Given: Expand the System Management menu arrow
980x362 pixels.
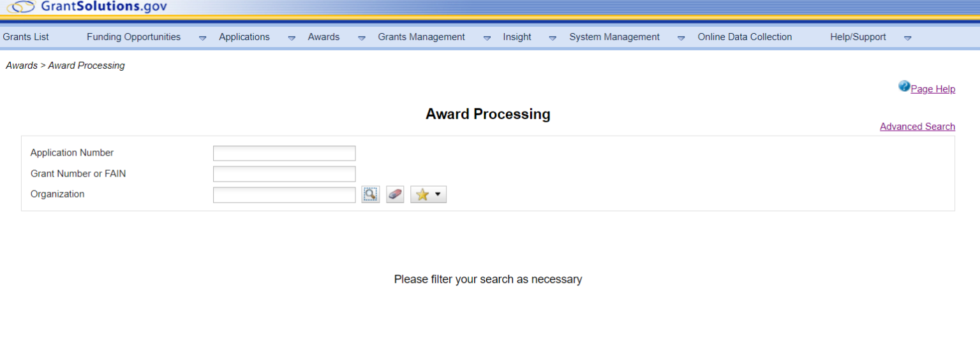Looking at the screenshot, I should [681, 38].
